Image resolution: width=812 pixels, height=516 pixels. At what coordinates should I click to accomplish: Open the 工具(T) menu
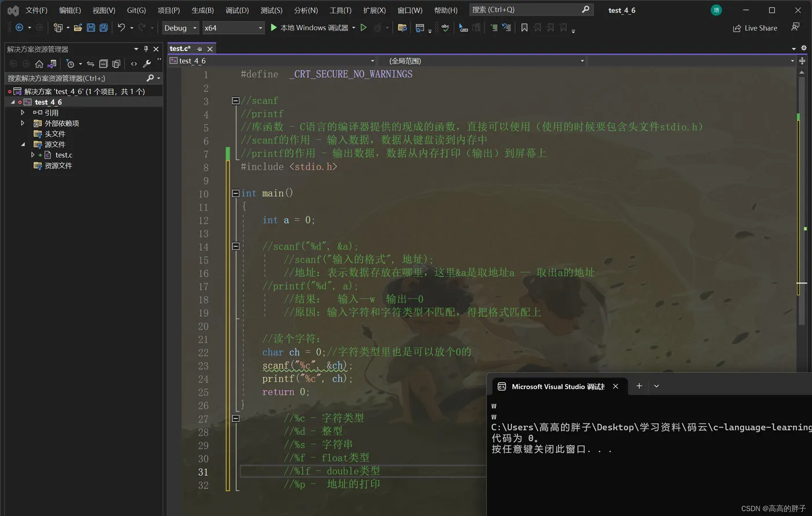tap(340, 10)
